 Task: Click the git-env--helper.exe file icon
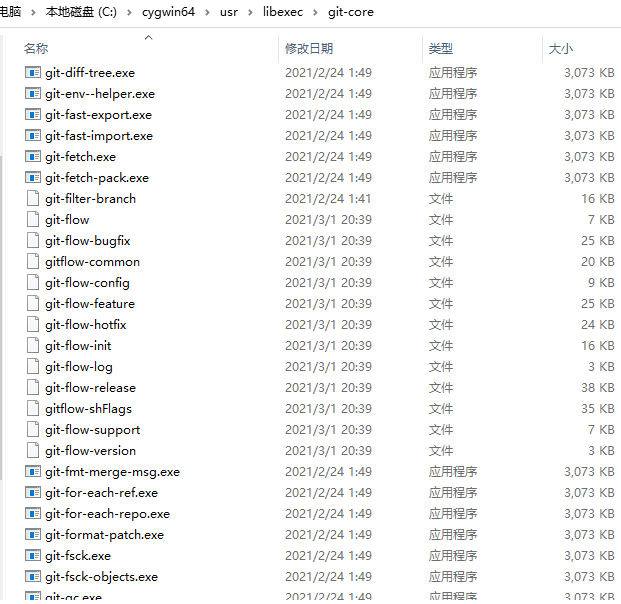(32, 94)
